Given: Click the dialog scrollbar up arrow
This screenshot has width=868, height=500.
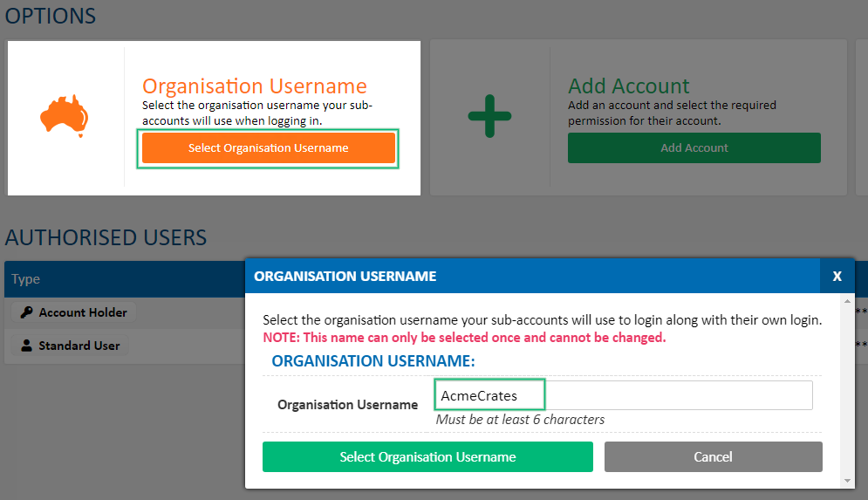Looking at the screenshot, I should click(847, 301).
